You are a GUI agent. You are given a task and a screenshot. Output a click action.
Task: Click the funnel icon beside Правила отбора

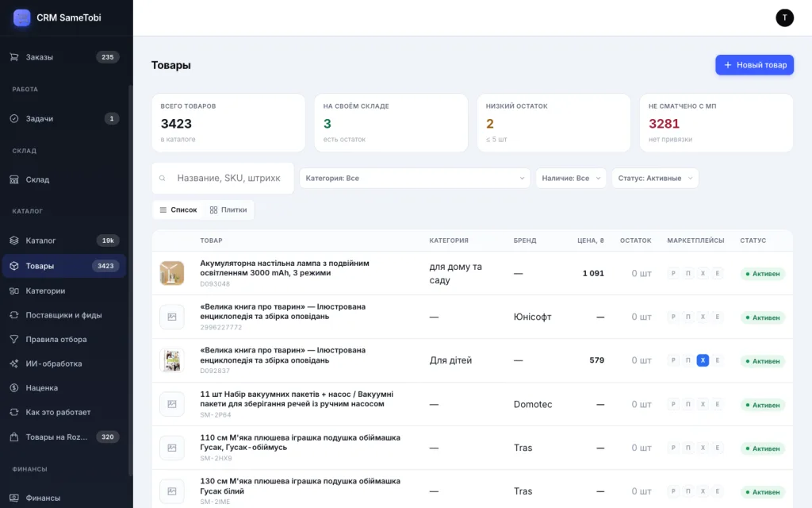[14, 340]
